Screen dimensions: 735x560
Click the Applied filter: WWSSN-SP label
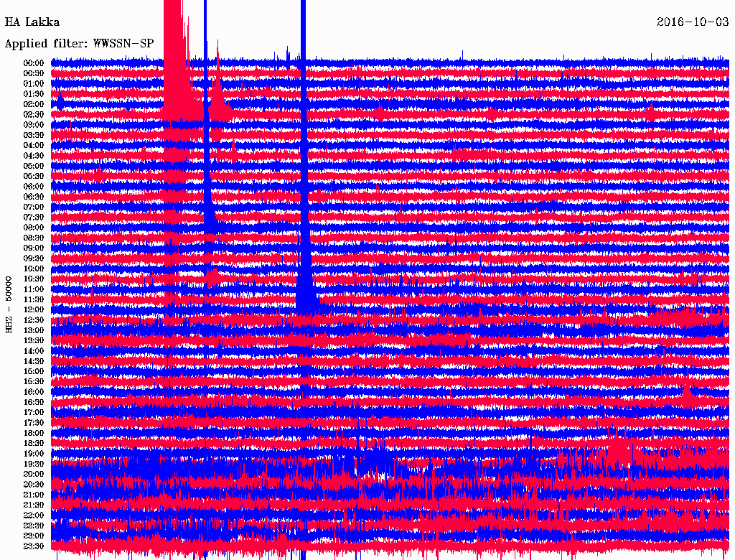click(x=79, y=44)
